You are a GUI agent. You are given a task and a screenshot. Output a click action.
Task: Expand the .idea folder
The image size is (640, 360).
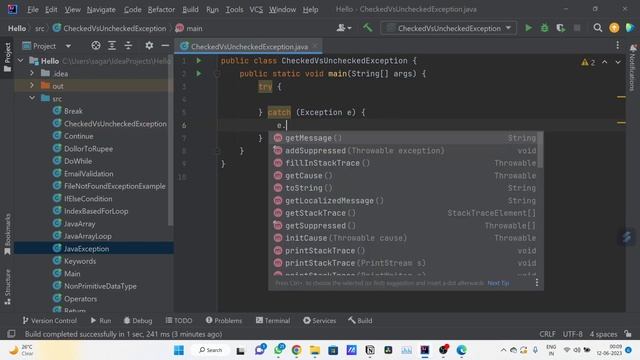pos(32,73)
